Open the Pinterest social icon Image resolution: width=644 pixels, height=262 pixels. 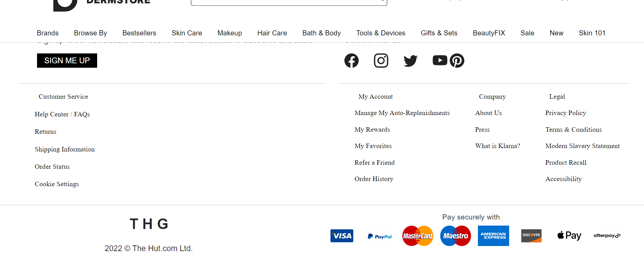click(457, 61)
